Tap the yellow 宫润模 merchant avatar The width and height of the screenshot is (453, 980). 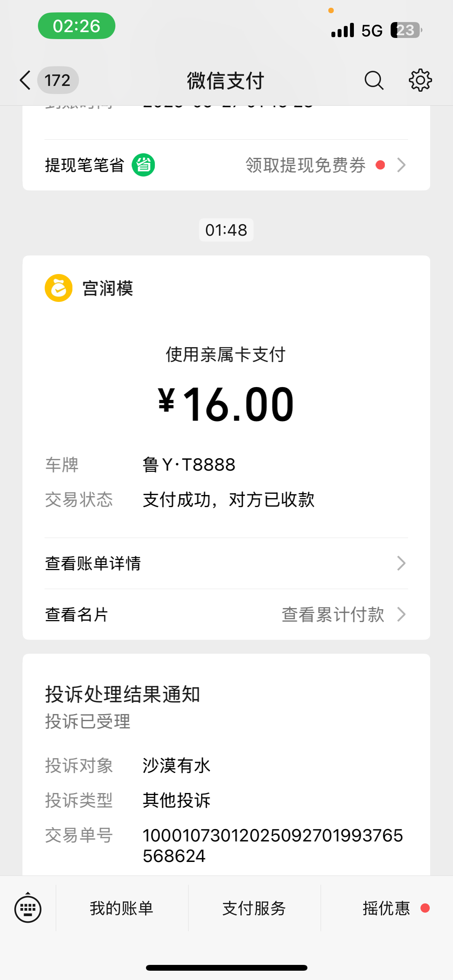tap(58, 288)
